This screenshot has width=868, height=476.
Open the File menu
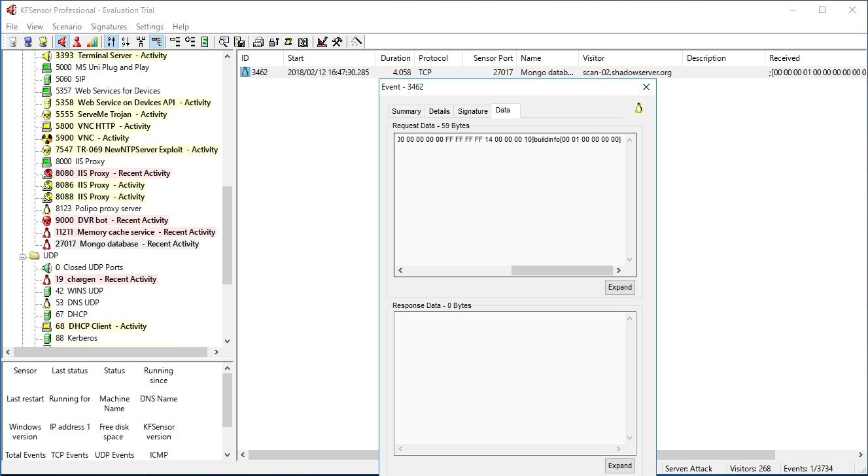click(x=12, y=27)
